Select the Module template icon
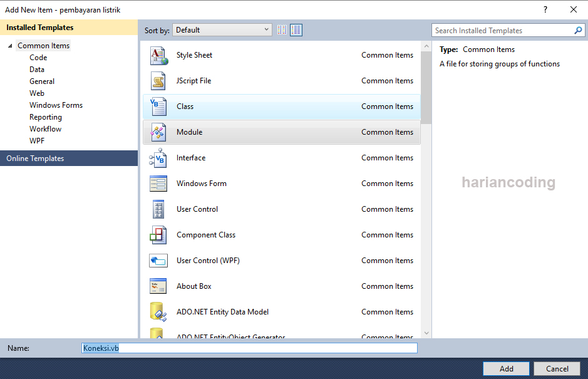Screen dimensions: 588x379 158,132
